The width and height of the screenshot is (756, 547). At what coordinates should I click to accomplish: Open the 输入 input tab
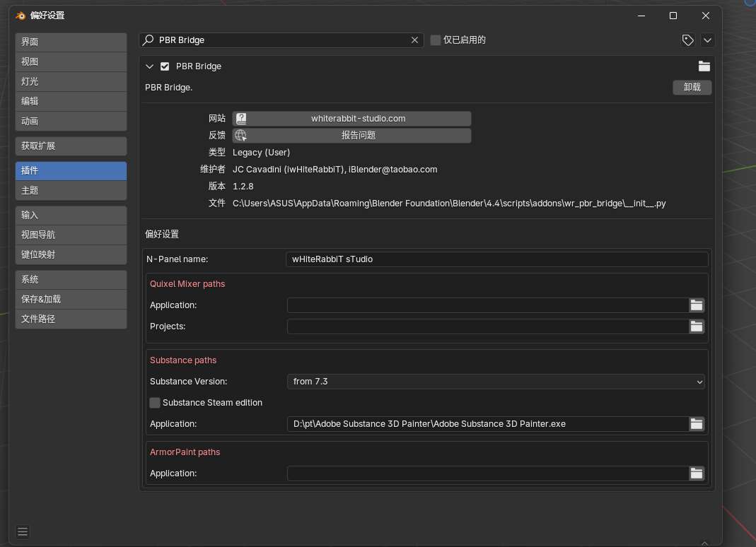click(71, 215)
